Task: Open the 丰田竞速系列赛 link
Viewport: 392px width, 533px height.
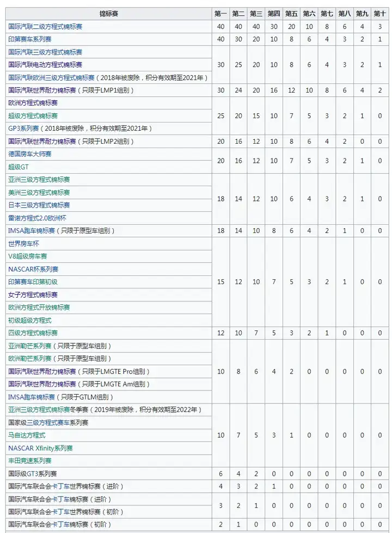Action: (x=30, y=461)
